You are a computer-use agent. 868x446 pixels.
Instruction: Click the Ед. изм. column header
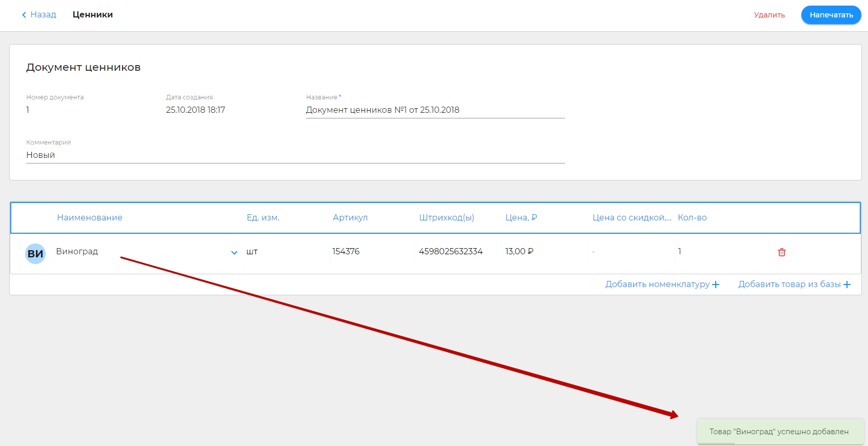[x=263, y=217]
